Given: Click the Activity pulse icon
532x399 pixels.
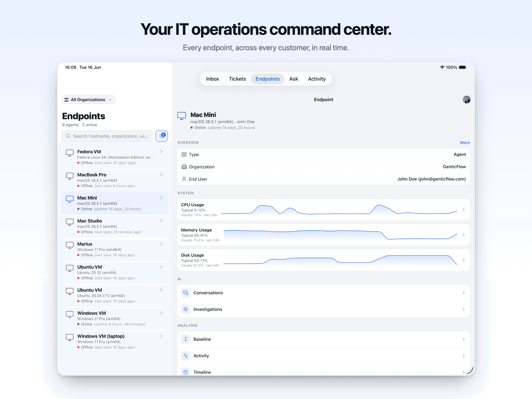Looking at the screenshot, I should [x=185, y=356].
